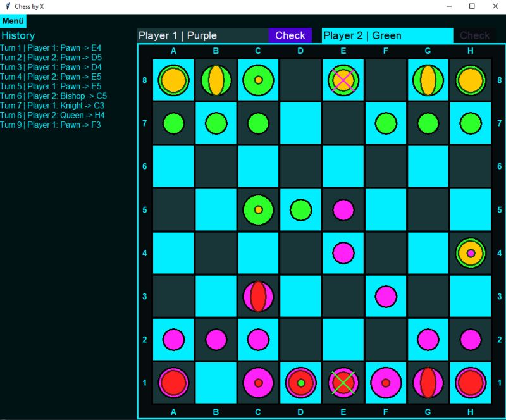Click the Check label next to Player 2
This screenshot has width=506, height=420.
[x=475, y=35]
